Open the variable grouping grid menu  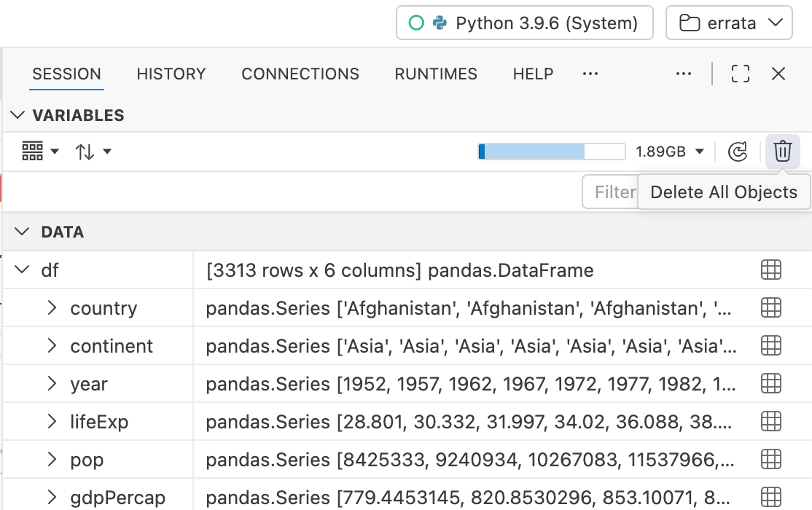(x=40, y=152)
